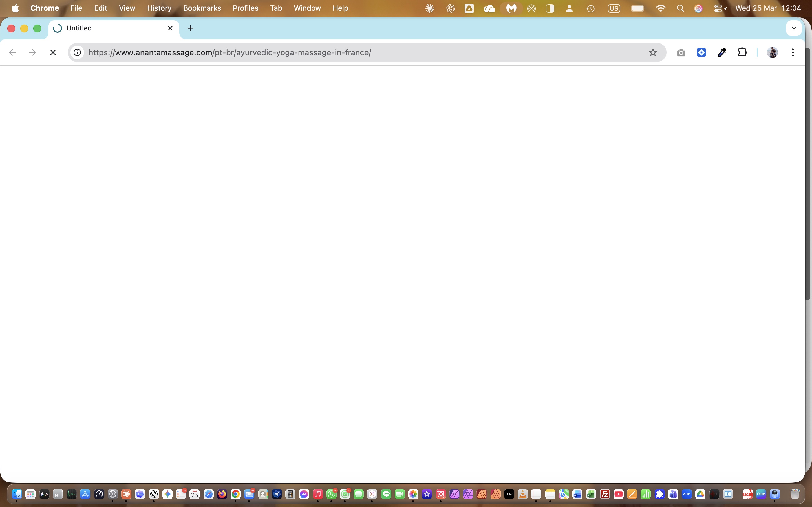Close the Untitled tab
812x507 pixels.
[x=170, y=28]
